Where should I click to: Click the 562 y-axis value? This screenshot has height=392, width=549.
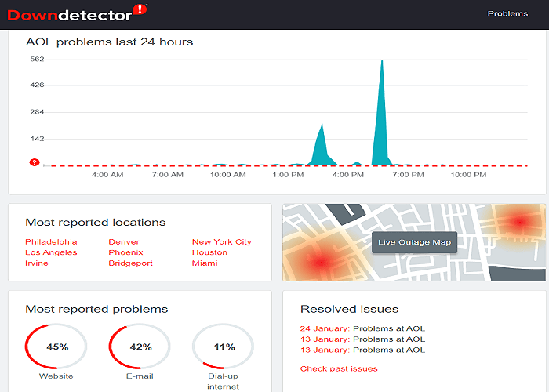(x=37, y=59)
